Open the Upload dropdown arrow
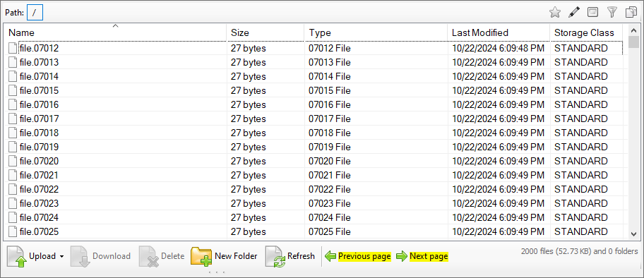 click(x=61, y=257)
